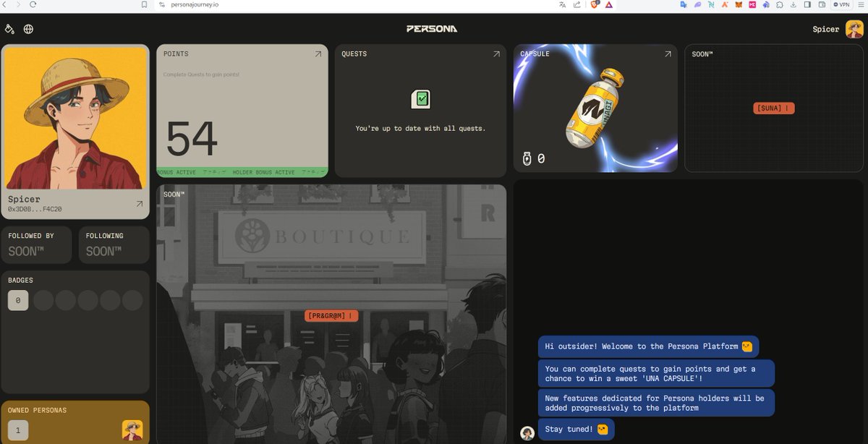This screenshot has height=444, width=868.
Task: Click the [SUNA] orange tag
Action: 774,108
